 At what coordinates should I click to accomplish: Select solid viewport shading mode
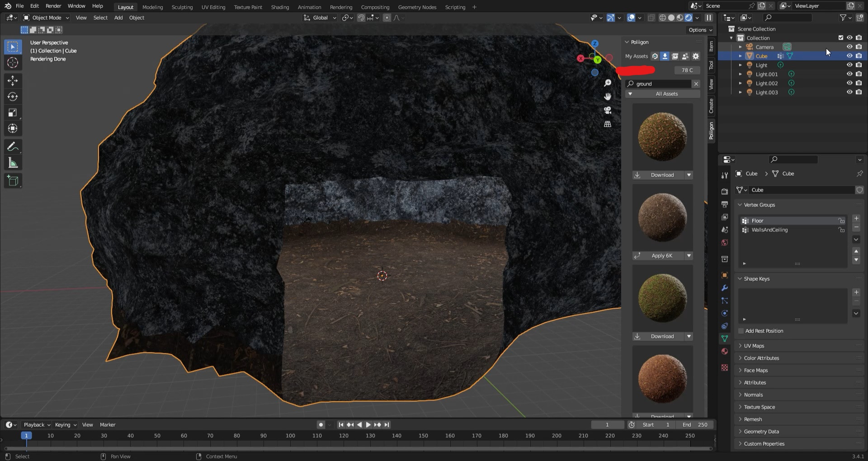tap(671, 18)
